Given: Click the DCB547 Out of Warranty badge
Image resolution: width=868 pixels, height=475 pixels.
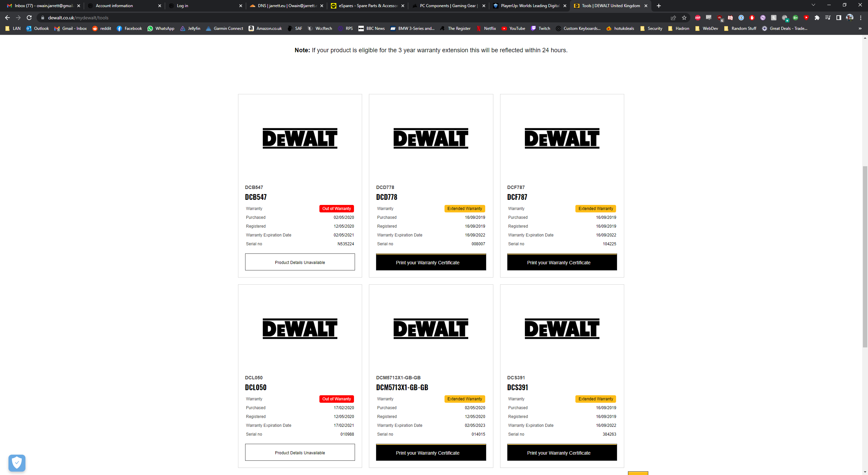Looking at the screenshot, I should click(337, 209).
